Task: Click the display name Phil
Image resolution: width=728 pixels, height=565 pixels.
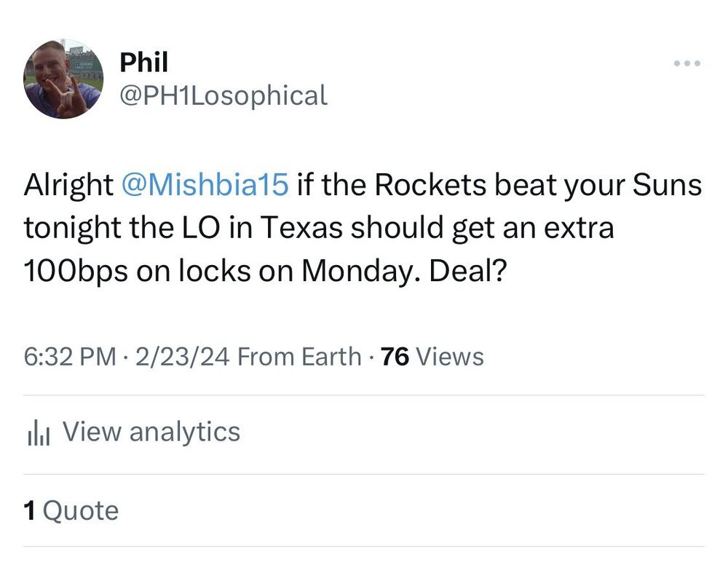Action: pos(143,63)
